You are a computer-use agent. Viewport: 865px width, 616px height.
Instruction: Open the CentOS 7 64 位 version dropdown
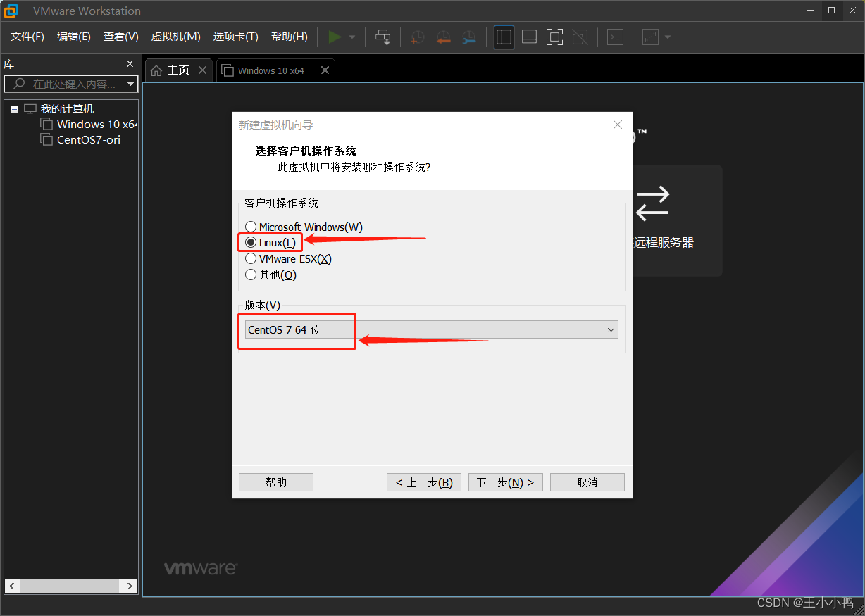(x=431, y=329)
